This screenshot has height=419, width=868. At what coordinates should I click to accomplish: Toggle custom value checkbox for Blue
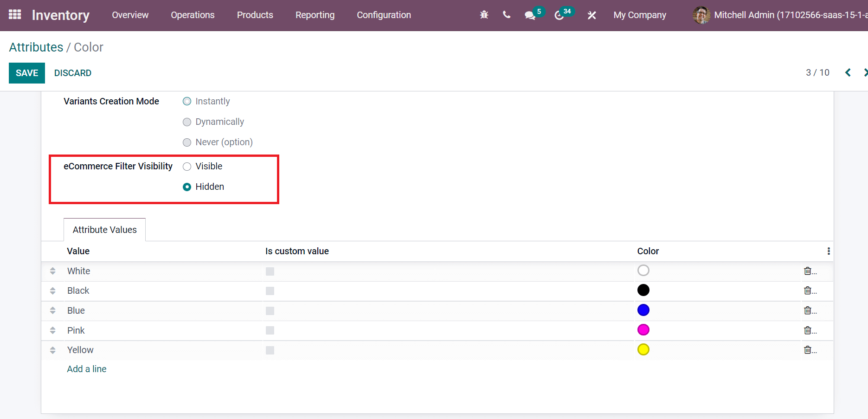pos(270,311)
